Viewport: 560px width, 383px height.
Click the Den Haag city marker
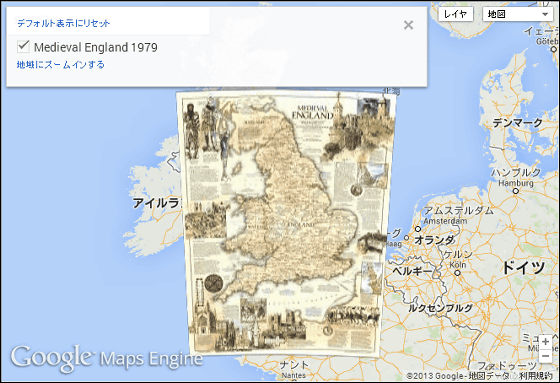406,238
